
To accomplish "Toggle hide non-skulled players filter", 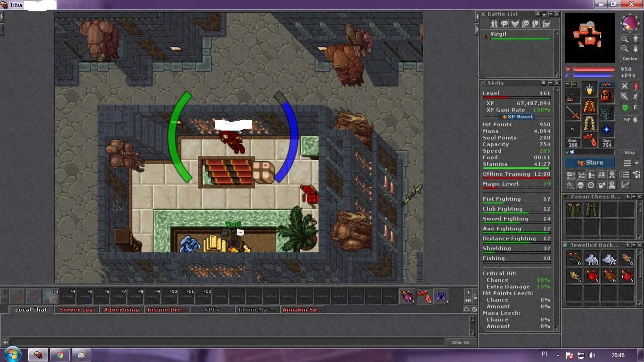I will pos(525,24).
